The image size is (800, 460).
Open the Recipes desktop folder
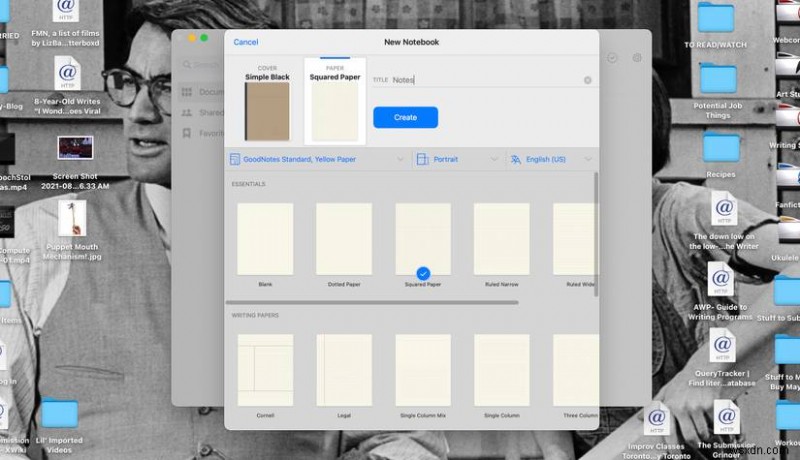pos(721,155)
